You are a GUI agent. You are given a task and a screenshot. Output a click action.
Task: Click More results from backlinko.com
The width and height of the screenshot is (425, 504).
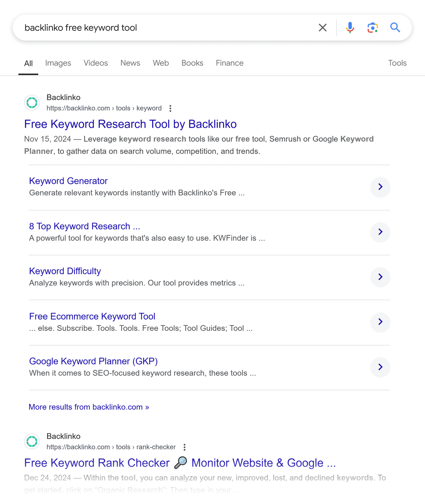89,407
